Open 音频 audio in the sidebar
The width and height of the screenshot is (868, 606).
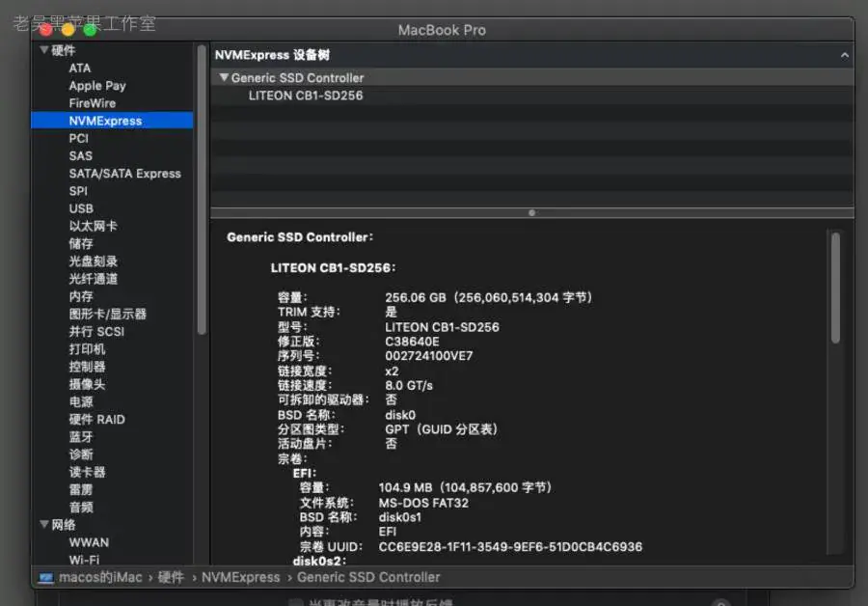tap(81, 508)
